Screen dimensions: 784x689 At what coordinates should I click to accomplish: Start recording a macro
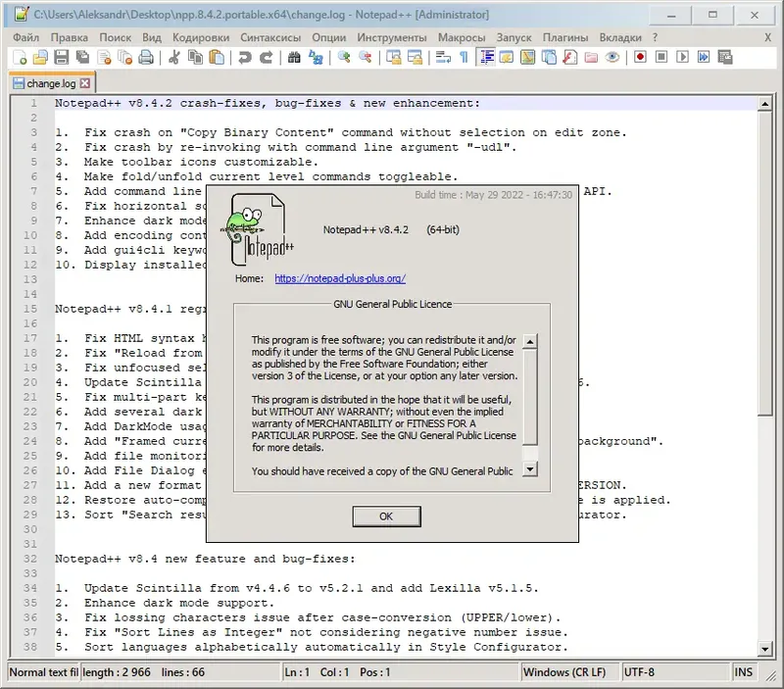[x=640, y=58]
